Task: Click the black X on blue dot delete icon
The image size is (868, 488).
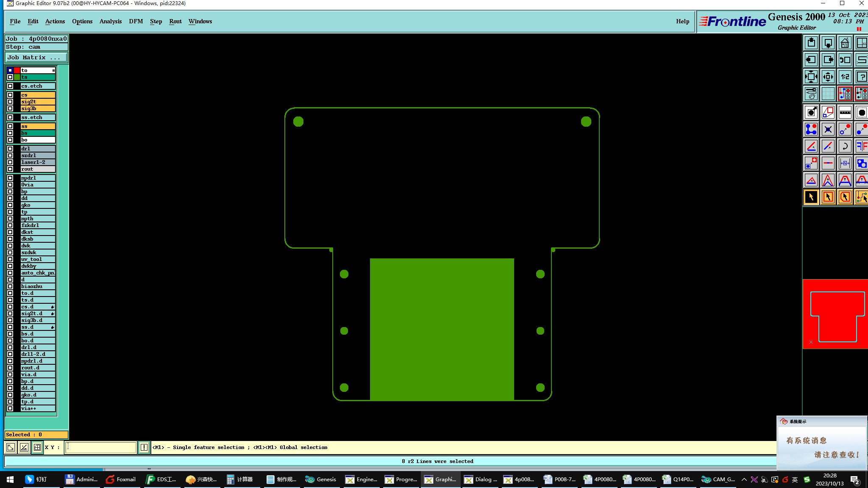Action: [x=828, y=129]
